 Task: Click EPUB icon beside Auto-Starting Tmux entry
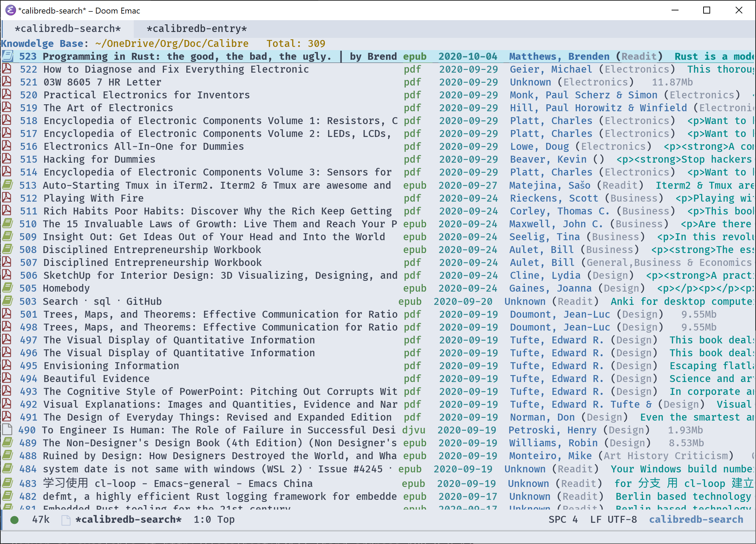coord(7,185)
